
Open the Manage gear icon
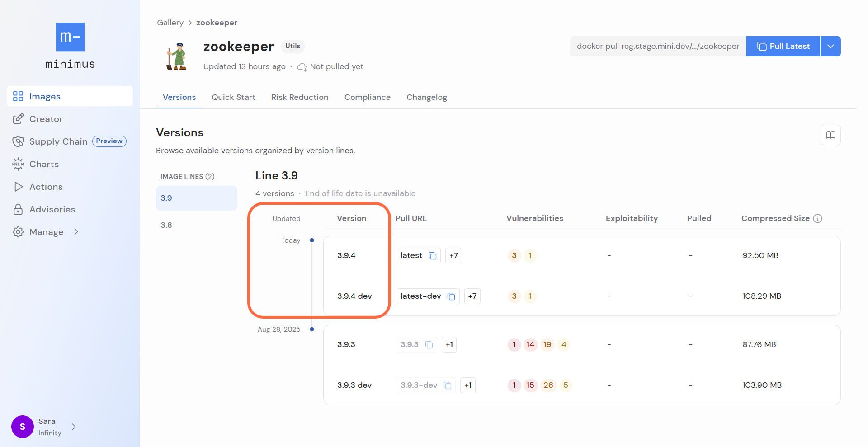coord(18,232)
